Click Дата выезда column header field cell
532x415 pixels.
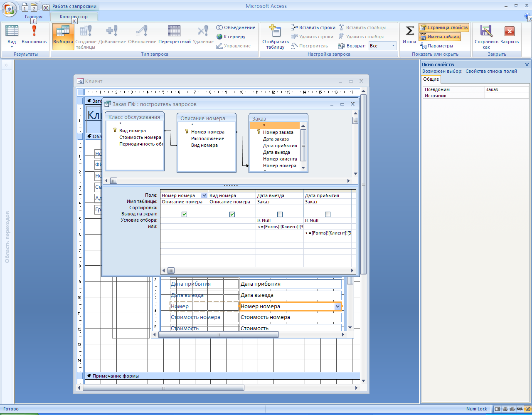click(279, 195)
